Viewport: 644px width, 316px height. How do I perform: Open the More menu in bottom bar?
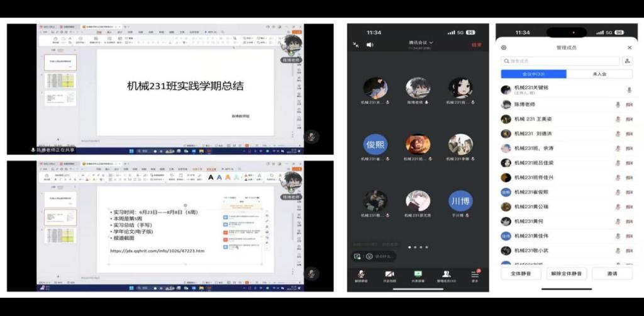[475, 275]
